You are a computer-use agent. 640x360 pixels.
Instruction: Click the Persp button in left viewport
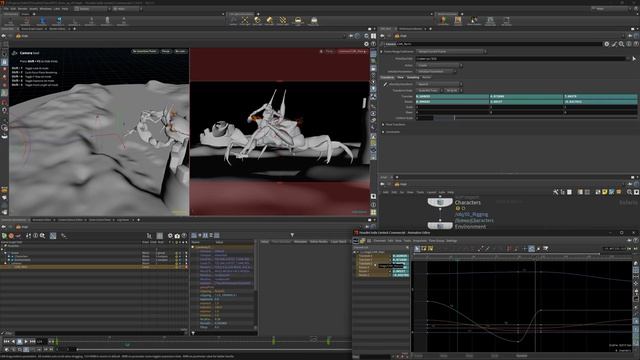[x=166, y=51]
